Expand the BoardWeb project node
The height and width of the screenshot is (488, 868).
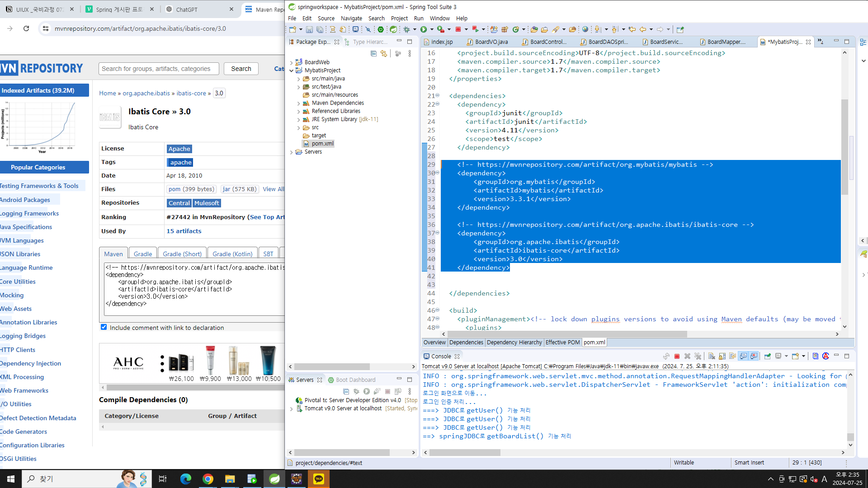point(292,62)
